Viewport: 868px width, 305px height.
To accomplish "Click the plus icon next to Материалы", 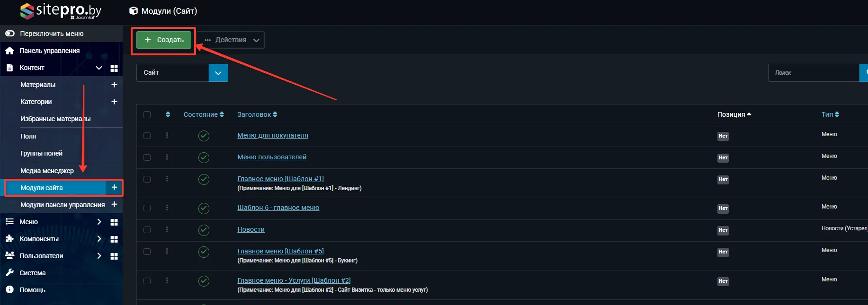I will coord(114,85).
